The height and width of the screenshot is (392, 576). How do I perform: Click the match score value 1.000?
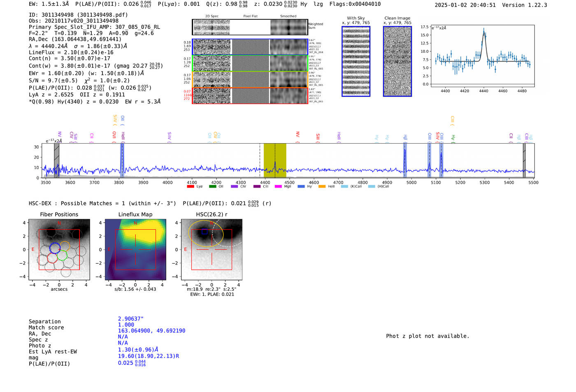click(126, 325)
